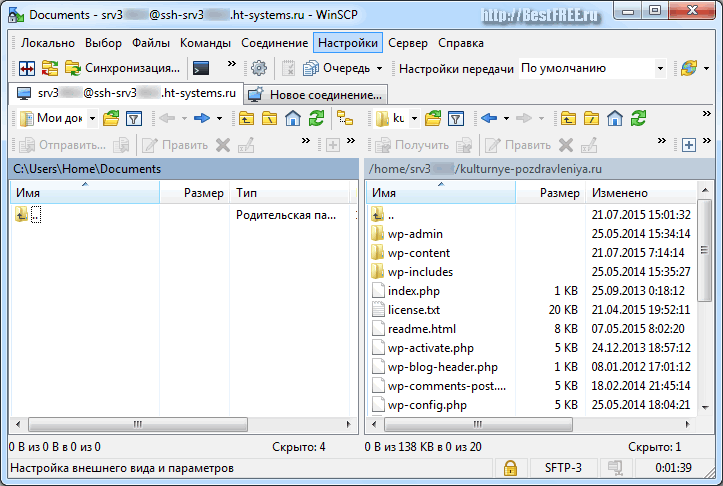Go to the local parent directory icon
This screenshot has width=723, height=486.
[246, 119]
